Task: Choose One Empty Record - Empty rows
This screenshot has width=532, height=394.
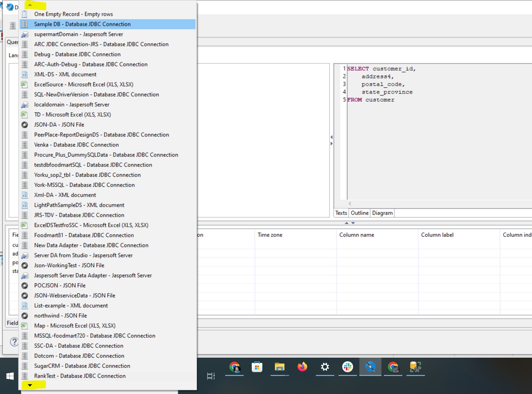Action: pos(108,14)
